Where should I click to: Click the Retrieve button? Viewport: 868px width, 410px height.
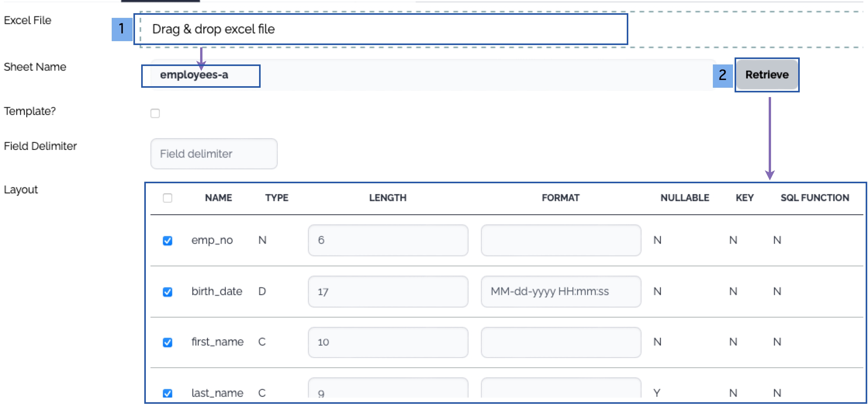click(766, 75)
